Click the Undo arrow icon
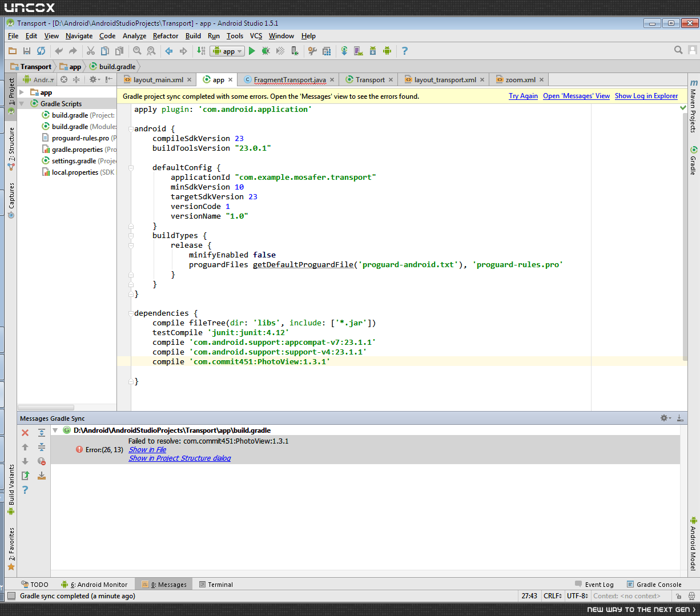 (59, 51)
